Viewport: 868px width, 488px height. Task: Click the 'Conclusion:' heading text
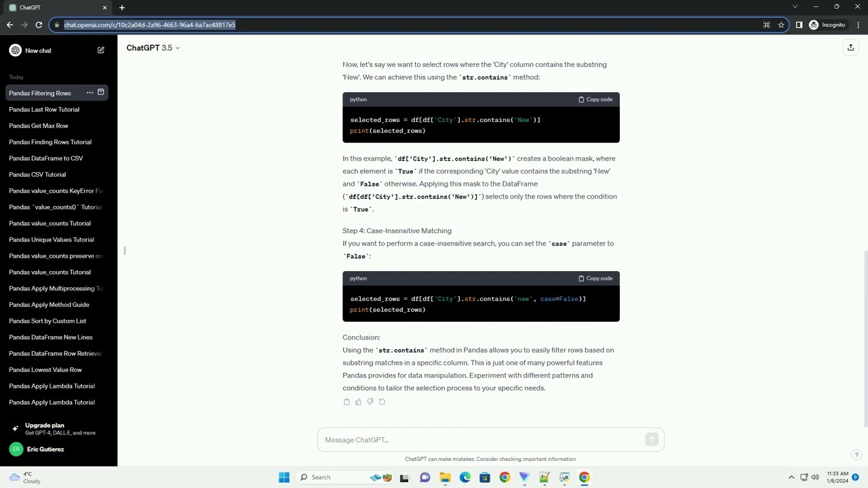point(361,338)
